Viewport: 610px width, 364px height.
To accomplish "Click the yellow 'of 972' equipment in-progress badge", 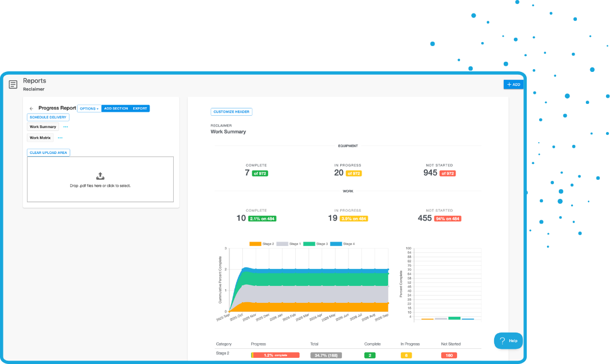I will pyautogui.click(x=354, y=174).
